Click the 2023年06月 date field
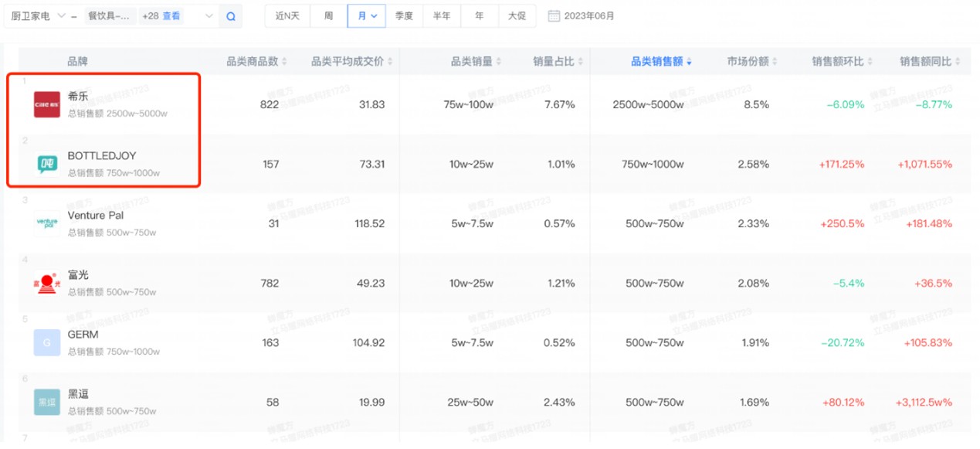Viewport: 980px width, 449px height. (x=589, y=15)
